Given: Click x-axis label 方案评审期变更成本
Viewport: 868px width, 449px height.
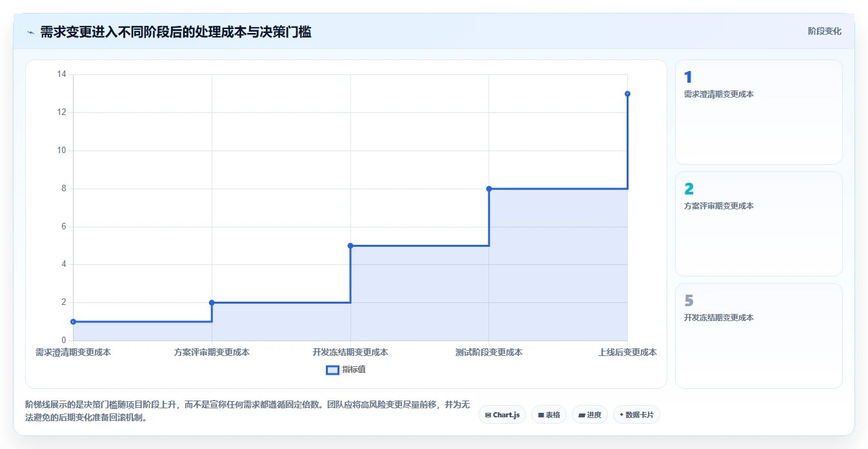Looking at the screenshot, I should pyautogui.click(x=212, y=352).
